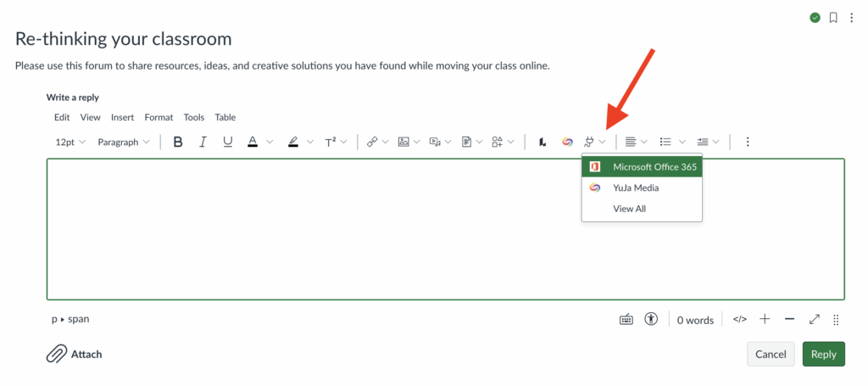Viewport: 868px width, 386px height.
Task: Click the Cancel button
Action: 771,355
